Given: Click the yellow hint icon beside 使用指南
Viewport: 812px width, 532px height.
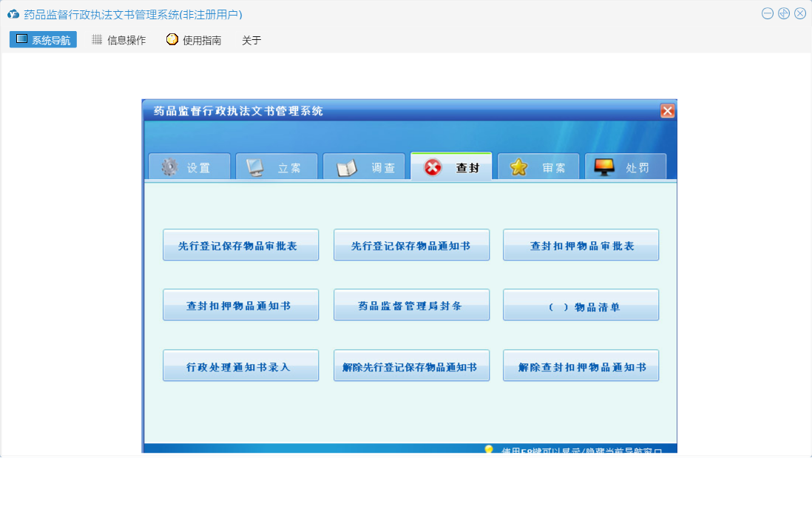Looking at the screenshot, I should click(x=172, y=39).
